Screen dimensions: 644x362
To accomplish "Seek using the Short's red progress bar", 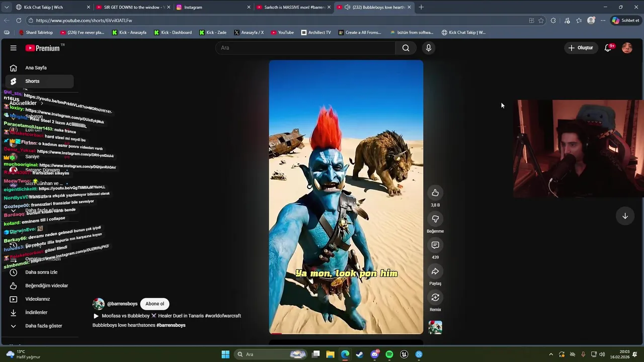I will (x=346, y=333).
